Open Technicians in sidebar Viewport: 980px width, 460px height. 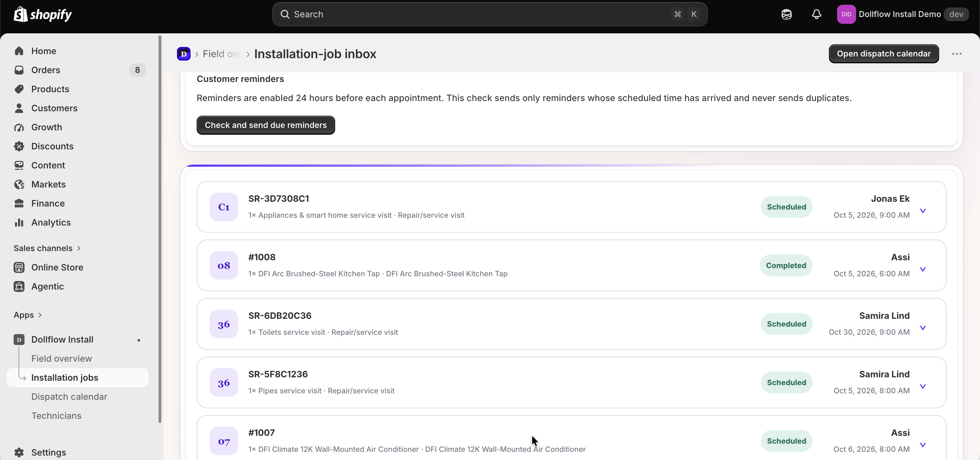pos(56,415)
